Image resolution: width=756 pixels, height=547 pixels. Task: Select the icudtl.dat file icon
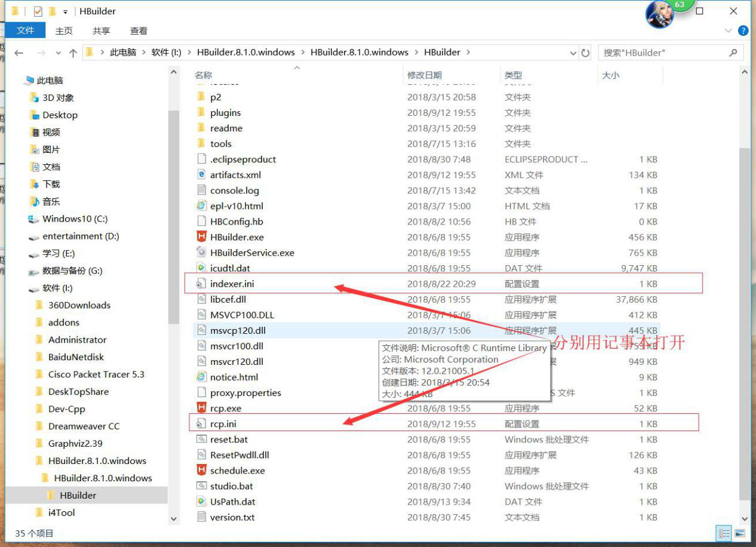pyautogui.click(x=201, y=268)
